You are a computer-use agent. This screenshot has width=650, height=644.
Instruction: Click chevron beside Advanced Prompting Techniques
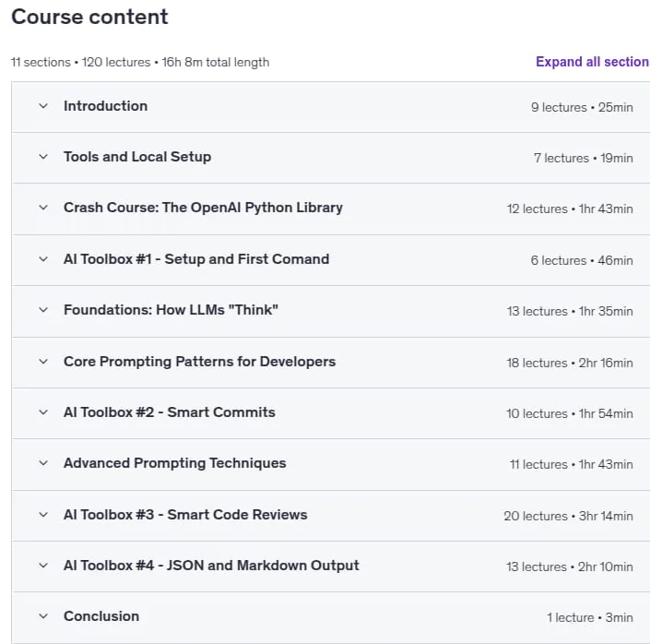point(43,463)
